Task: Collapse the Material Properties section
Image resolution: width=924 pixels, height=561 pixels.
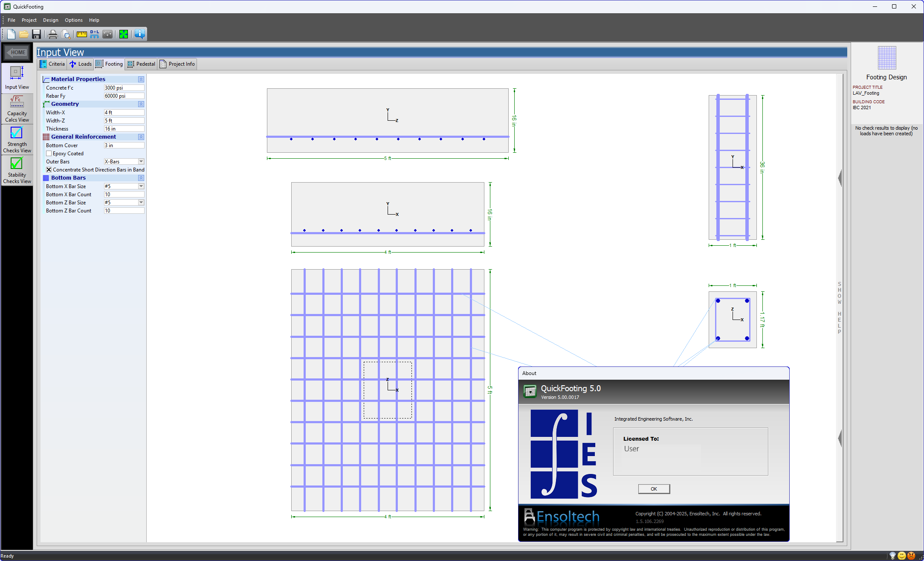Action: (x=141, y=79)
